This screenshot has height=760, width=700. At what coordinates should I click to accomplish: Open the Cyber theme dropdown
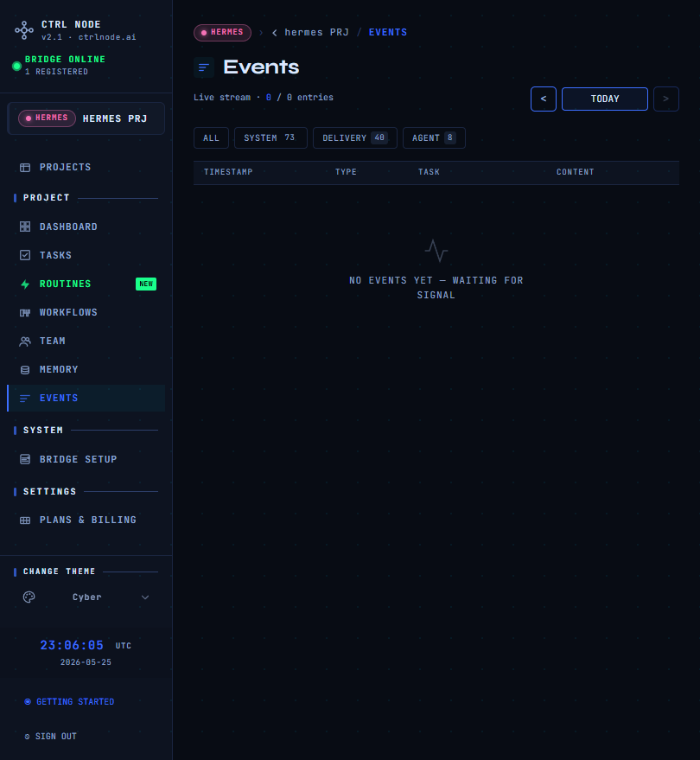[x=86, y=597]
